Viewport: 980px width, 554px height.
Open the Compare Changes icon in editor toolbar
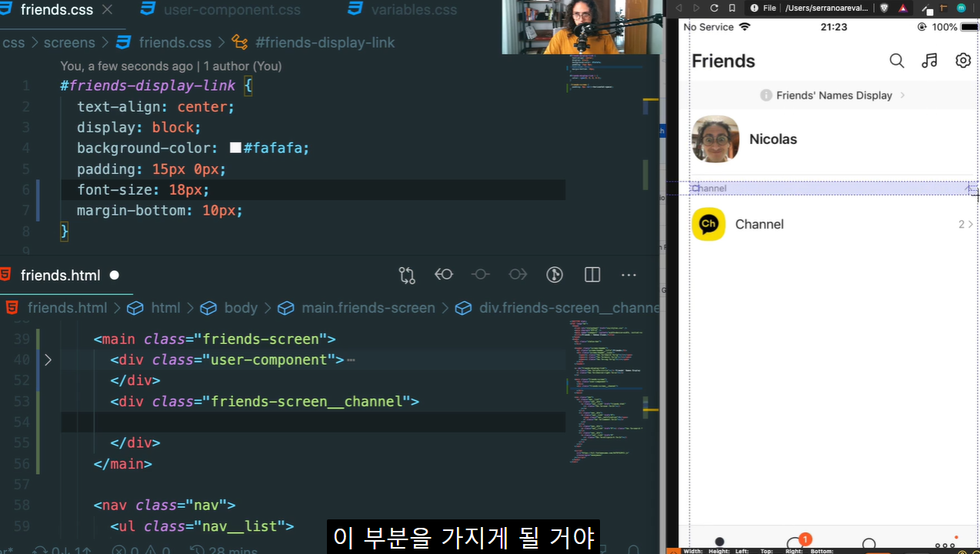click(407, 275)
